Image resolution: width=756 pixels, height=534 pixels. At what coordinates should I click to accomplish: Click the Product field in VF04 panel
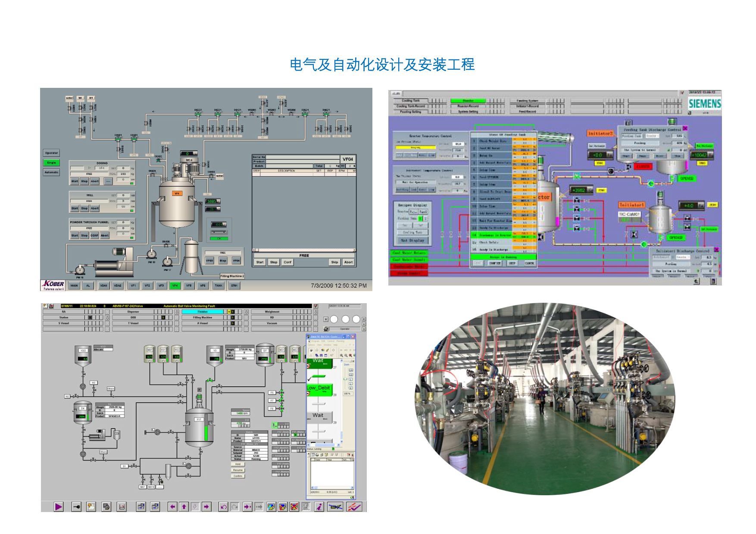click(x=303, y=161)
